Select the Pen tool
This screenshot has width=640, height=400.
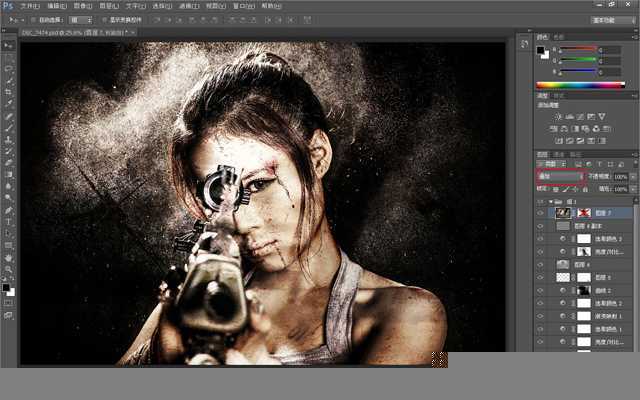click(x=8, y=210)
